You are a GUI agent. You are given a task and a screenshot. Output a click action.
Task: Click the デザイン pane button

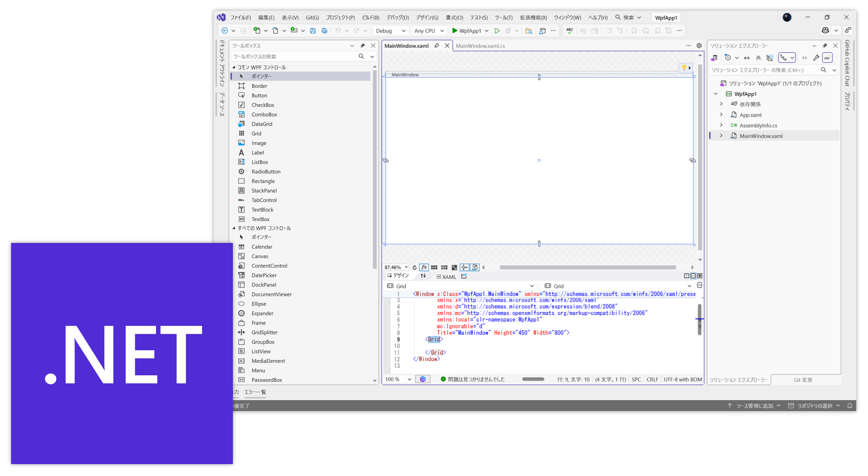[398, 276]
